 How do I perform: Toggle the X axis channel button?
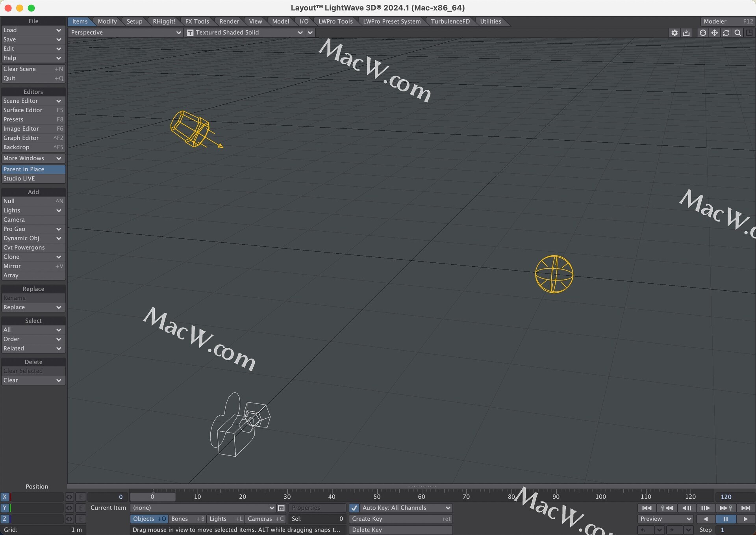click(5, 497)
